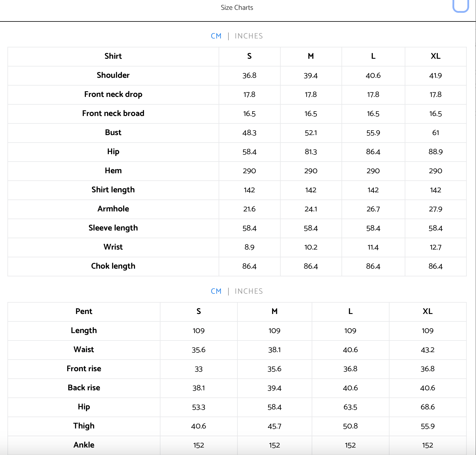
Task: Switch Shirt chart to INCHES units
Action: (249, 36)
